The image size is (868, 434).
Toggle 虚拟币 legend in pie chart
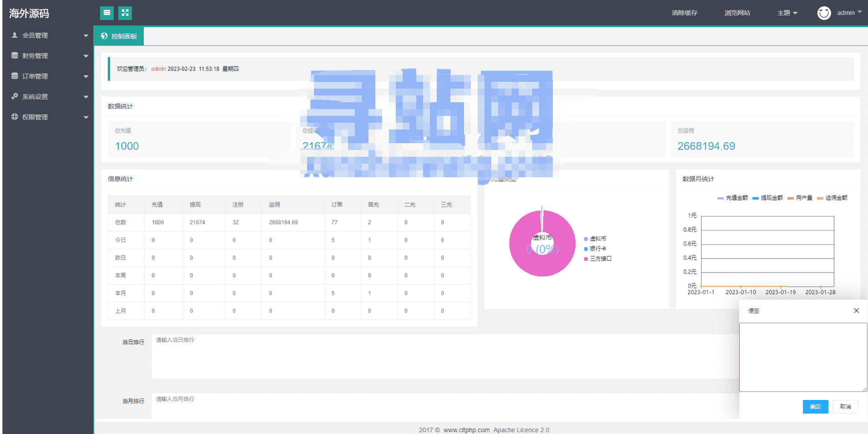[595, 239]
